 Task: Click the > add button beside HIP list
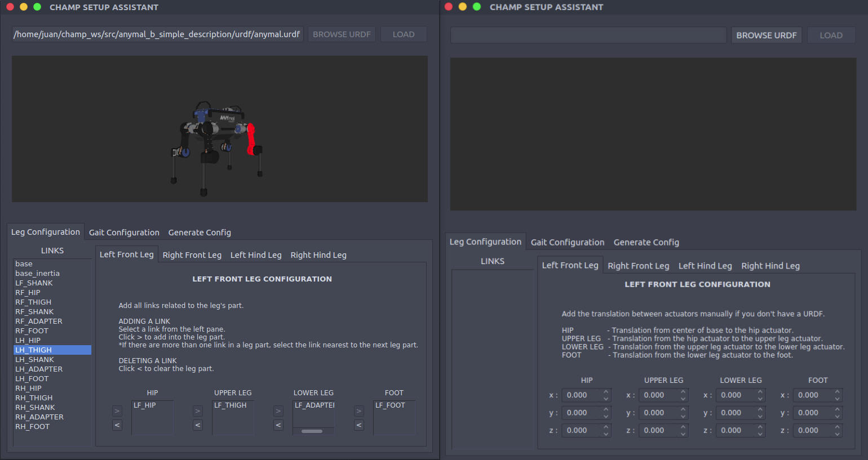point(117,411)
